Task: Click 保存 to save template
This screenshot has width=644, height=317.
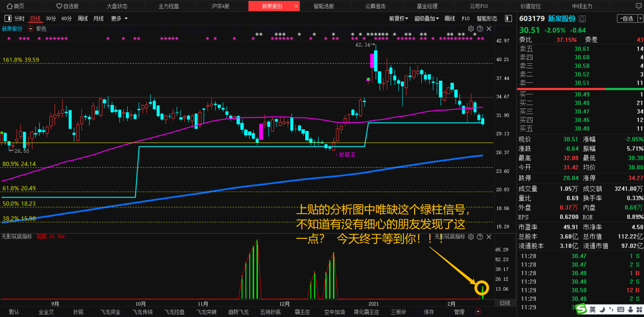Action: click(x=429, y=312)
